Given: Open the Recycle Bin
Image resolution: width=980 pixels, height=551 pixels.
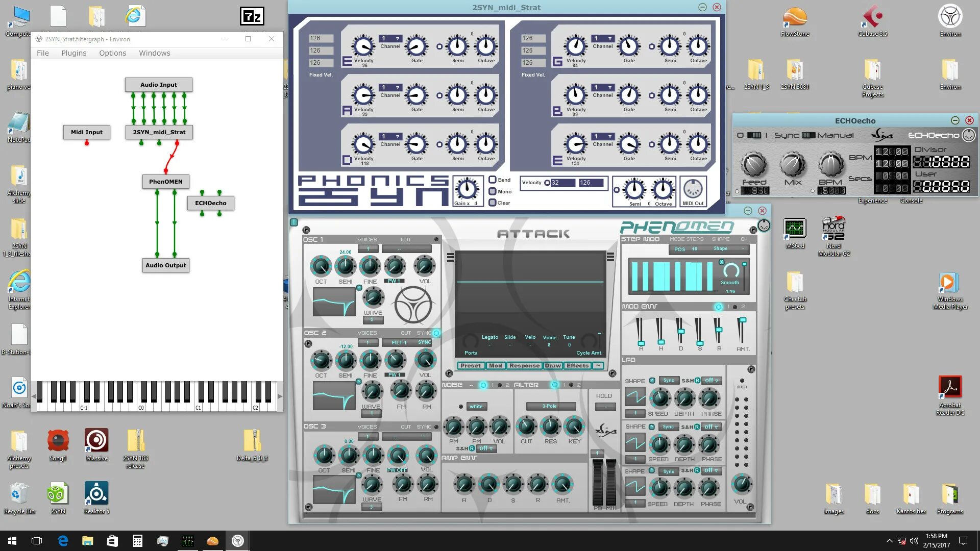Looking at the screenshot, I should point(19,497).
